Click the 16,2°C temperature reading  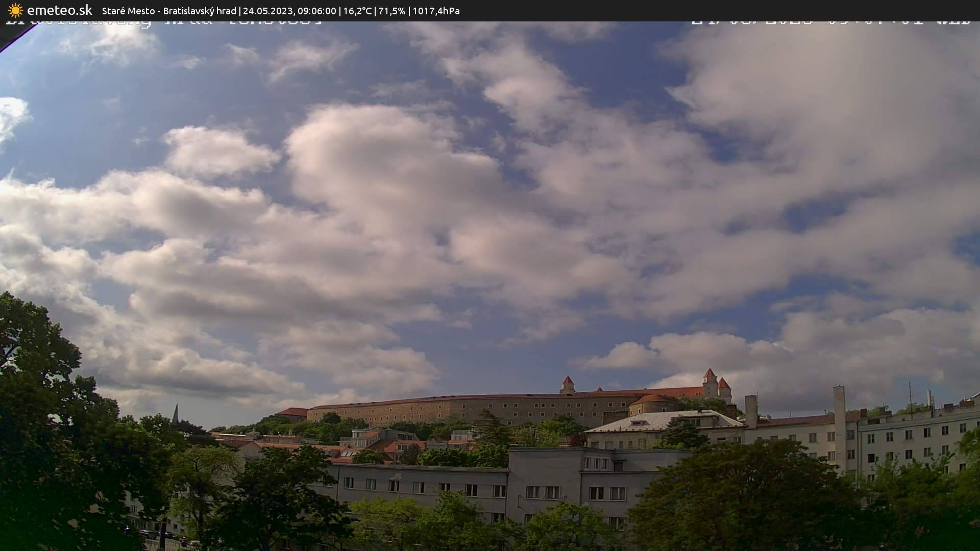coord(357,11)
